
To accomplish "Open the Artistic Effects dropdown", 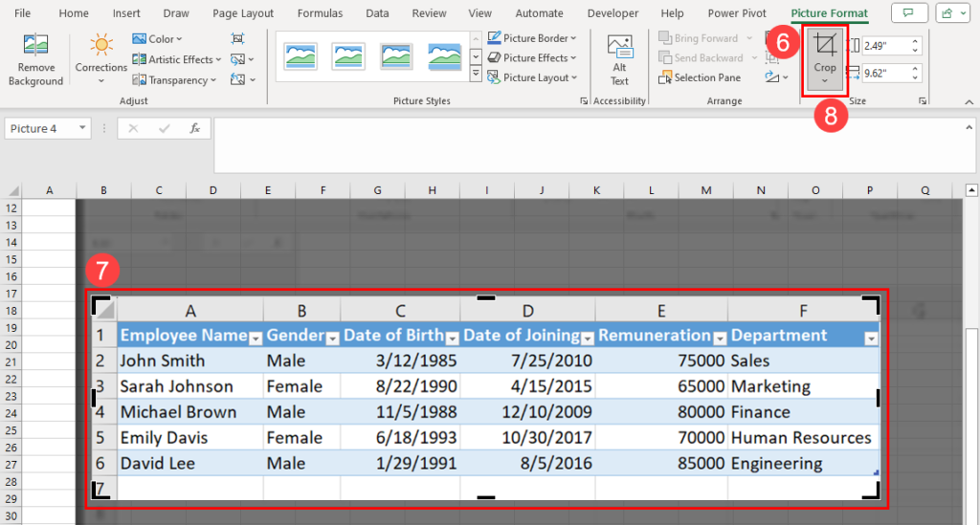I will point(176,59).
